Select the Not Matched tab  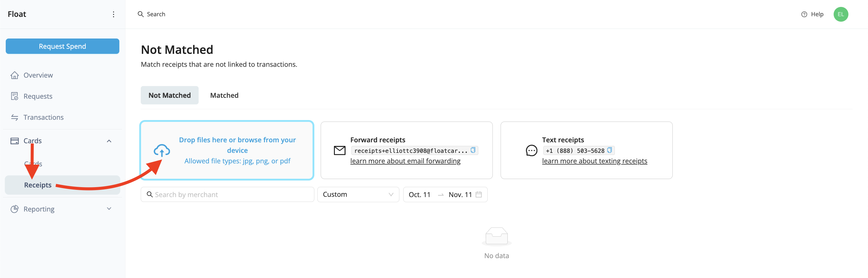[x=169, y=95]
